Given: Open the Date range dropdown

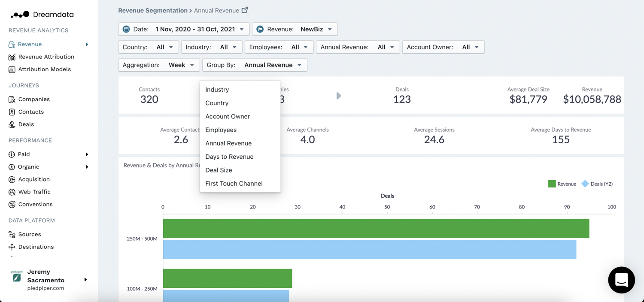Looking at the screenshot, I should coord(184,29).
